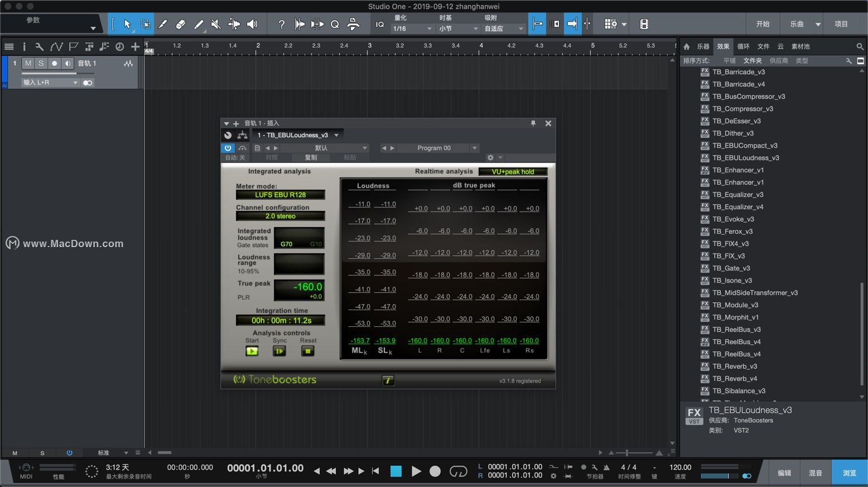Toggle stereo/mono channel mode on track 1
The image size is (868, 487).
tap(88, 83)
